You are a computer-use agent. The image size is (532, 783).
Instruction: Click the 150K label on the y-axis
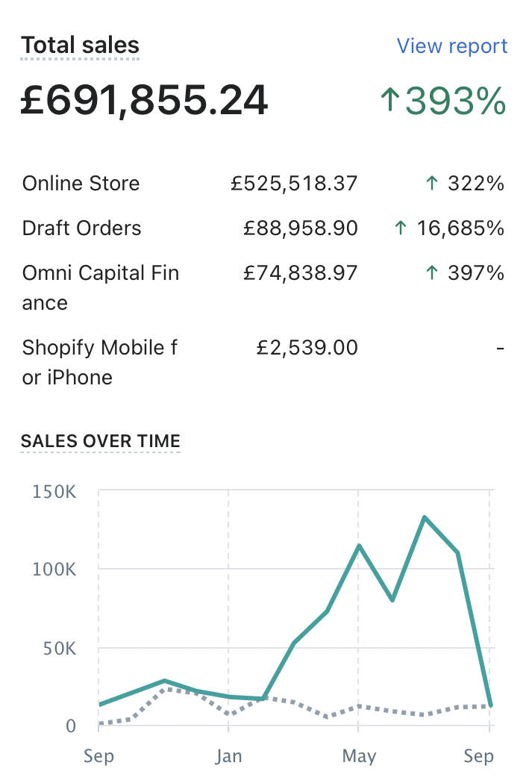point(54,491)
